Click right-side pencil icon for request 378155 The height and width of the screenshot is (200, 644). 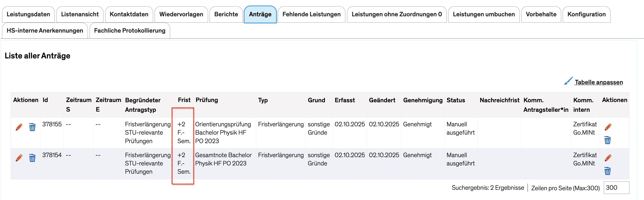tap(608, 127)
